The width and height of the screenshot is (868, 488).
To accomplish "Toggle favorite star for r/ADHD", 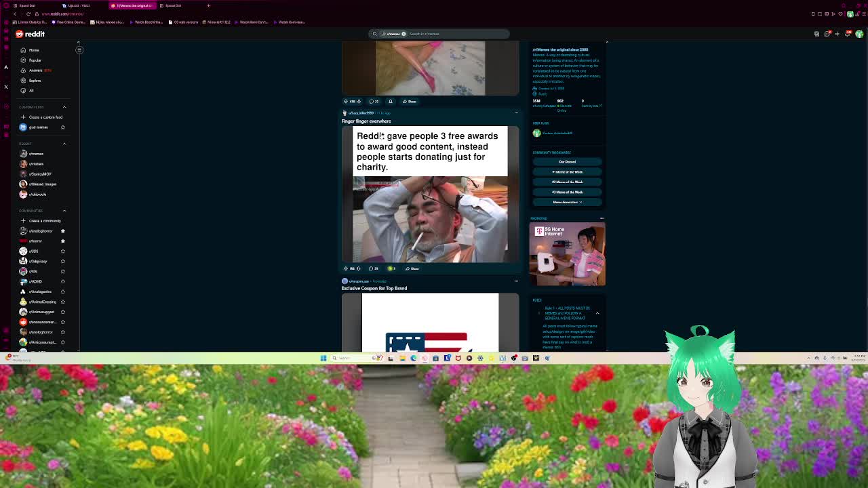I will coord(63,281).
